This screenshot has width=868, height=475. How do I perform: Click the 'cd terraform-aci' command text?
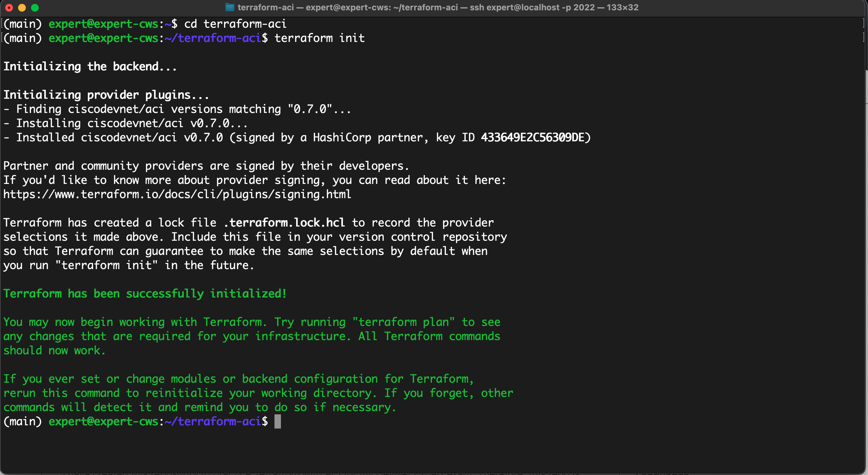[235, 24]
